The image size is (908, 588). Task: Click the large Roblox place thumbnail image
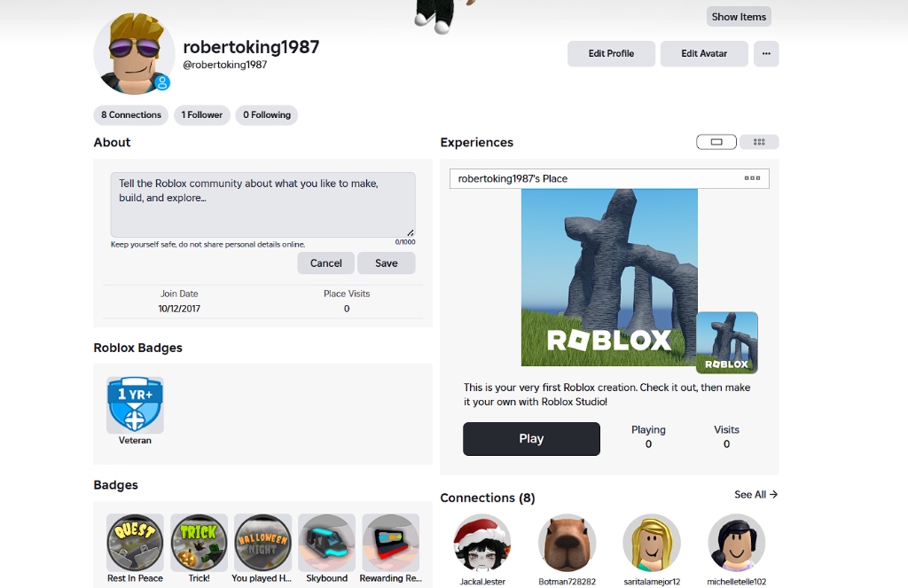[x=609, y=278]
